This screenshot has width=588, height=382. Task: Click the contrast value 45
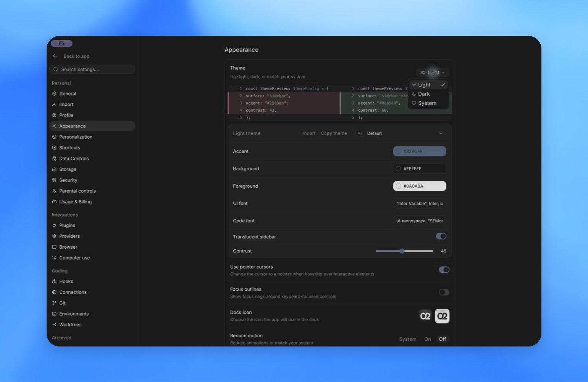tap(443, 251)
